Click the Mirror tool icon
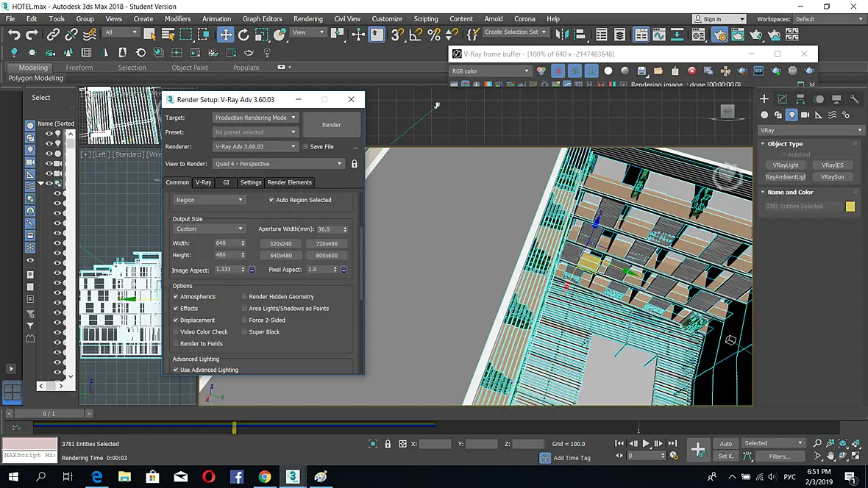The width and height of the screenshot is (868, 488). click(x=562, y=35)
